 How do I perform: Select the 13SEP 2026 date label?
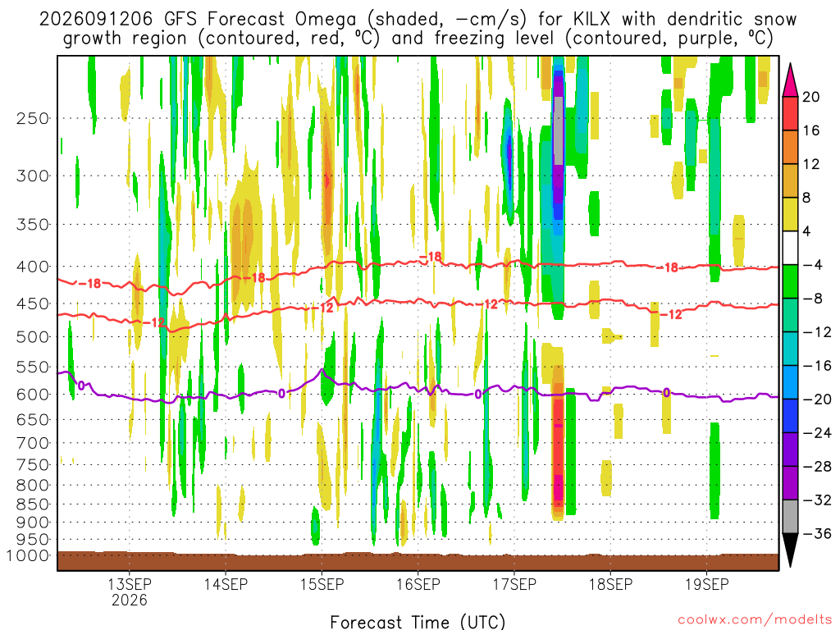tap(129, 591)
